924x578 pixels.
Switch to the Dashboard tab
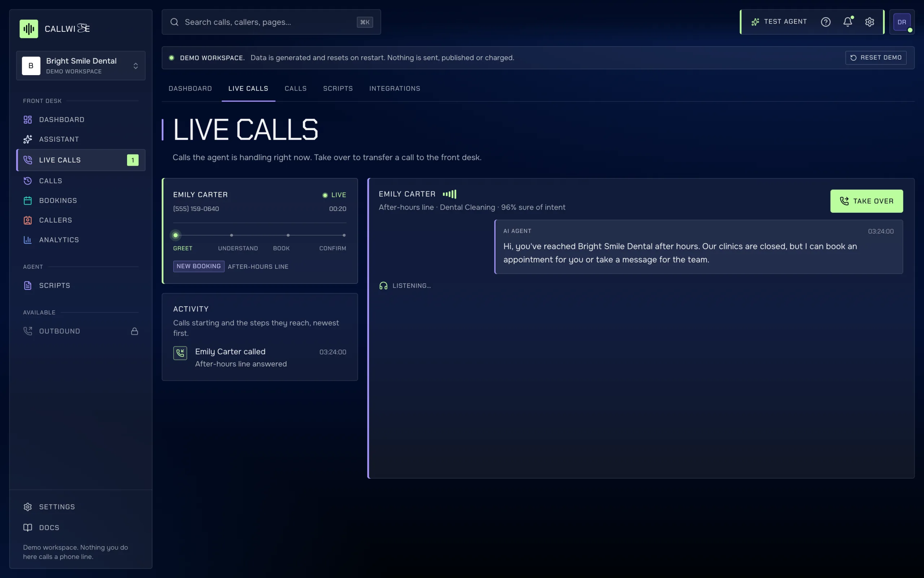pyautogui.click(x=190, y=89)
